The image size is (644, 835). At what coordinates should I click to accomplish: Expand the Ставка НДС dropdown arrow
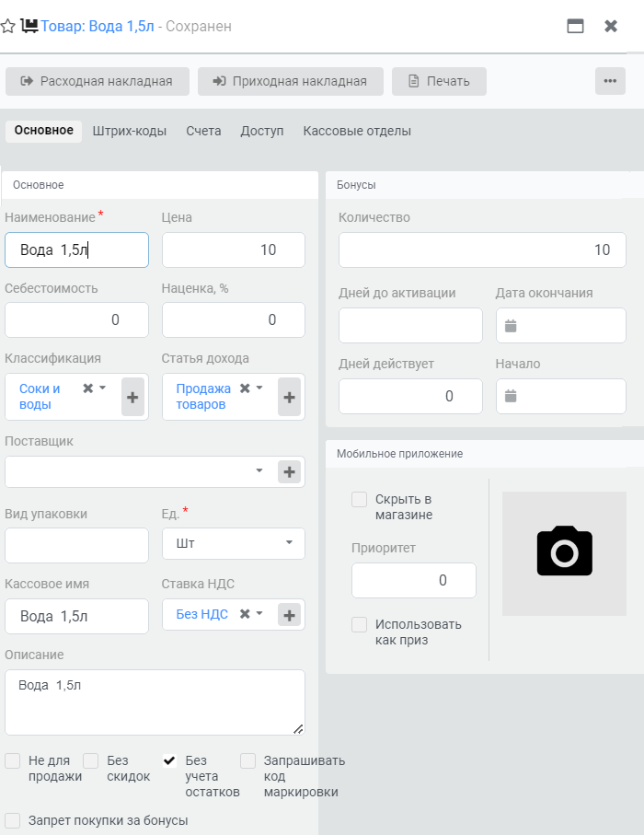point(259,613)
